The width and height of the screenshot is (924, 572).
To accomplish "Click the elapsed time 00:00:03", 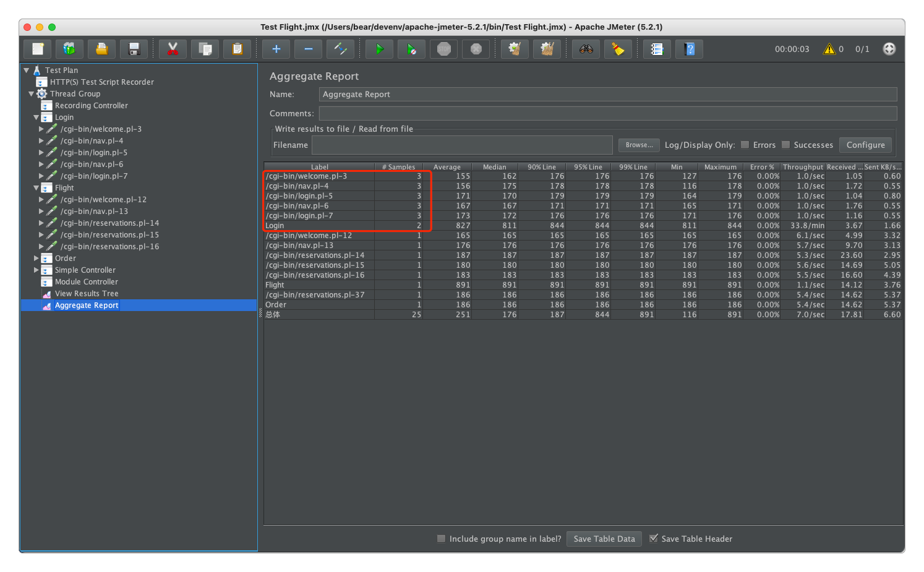I will 792,49.
